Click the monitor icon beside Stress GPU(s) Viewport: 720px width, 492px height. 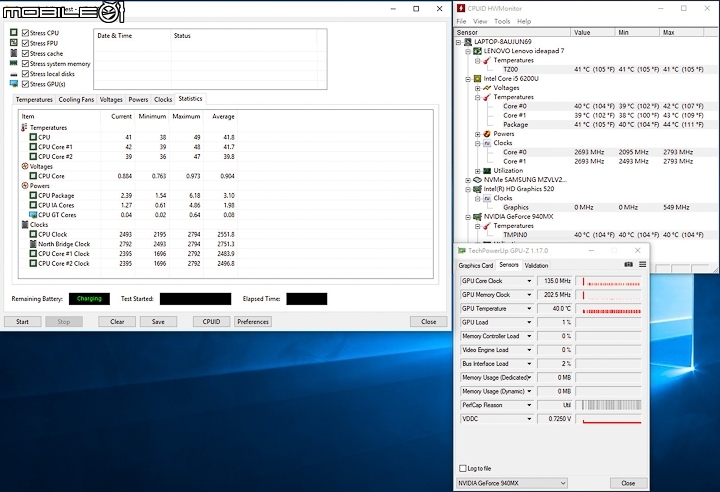tap(14, 84)
